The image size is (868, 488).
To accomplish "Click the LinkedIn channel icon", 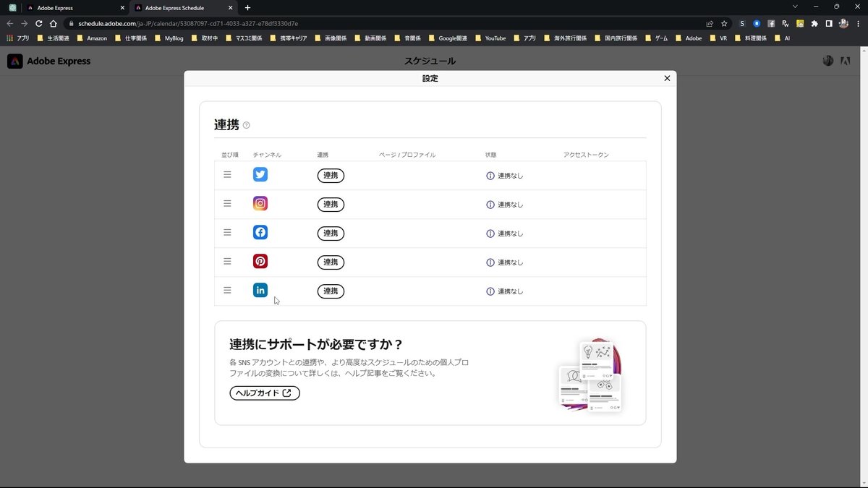I will (x=260, y=290).
